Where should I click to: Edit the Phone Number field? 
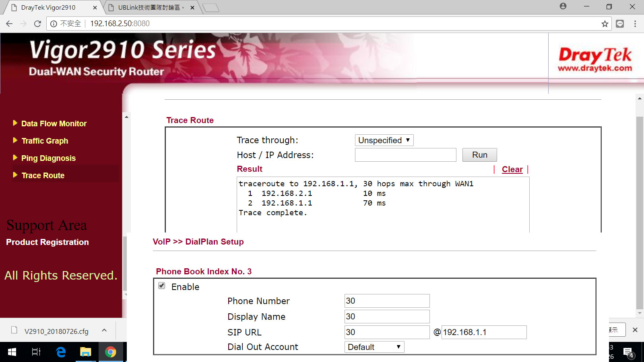pyautogui.click(x=387, y=301)
